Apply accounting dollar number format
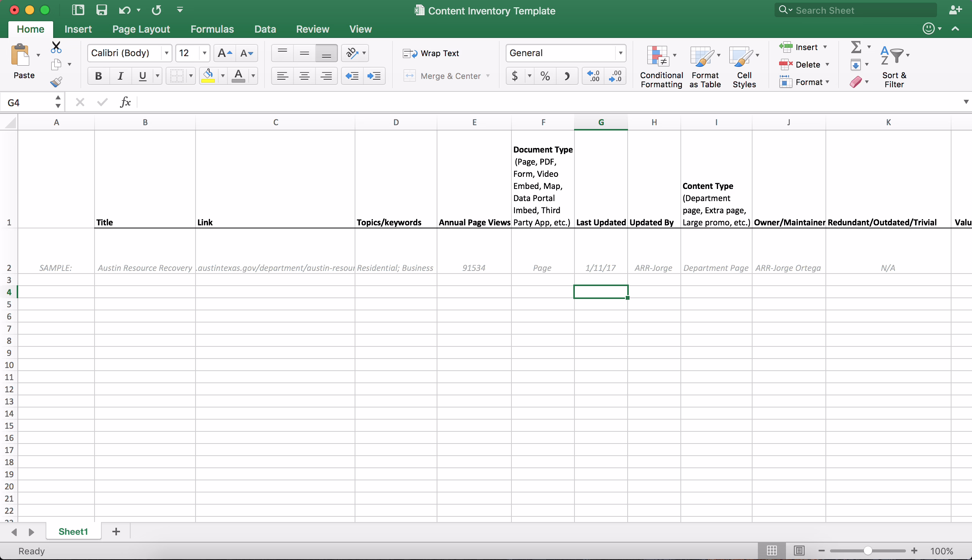Viewport: 972px width, 560px height. click(x=515, y=76)
